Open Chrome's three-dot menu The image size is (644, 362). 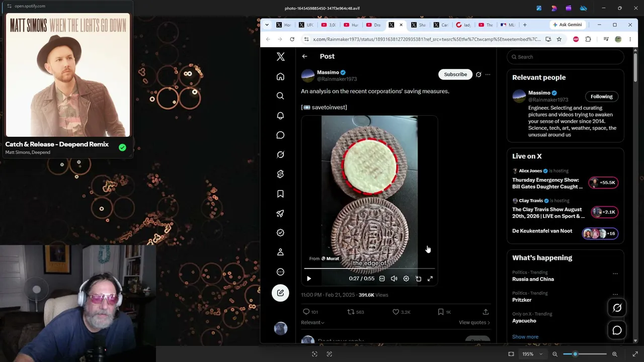click(x=630, y=39)
